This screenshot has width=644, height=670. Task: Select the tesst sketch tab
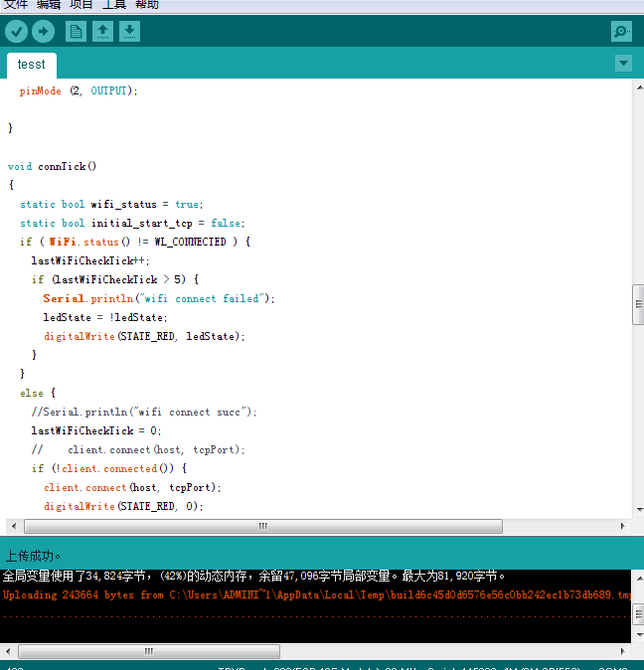[31, 65]
